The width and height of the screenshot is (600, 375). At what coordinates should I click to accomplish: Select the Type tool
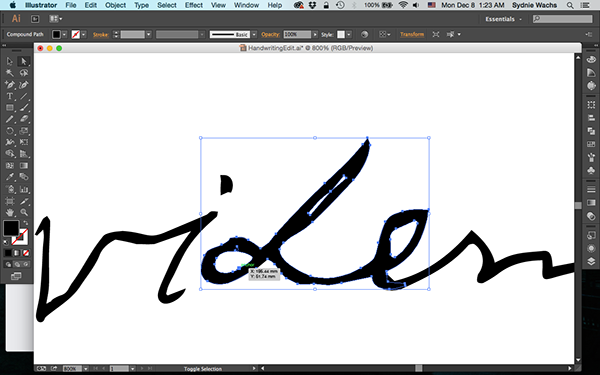[10, 96]
